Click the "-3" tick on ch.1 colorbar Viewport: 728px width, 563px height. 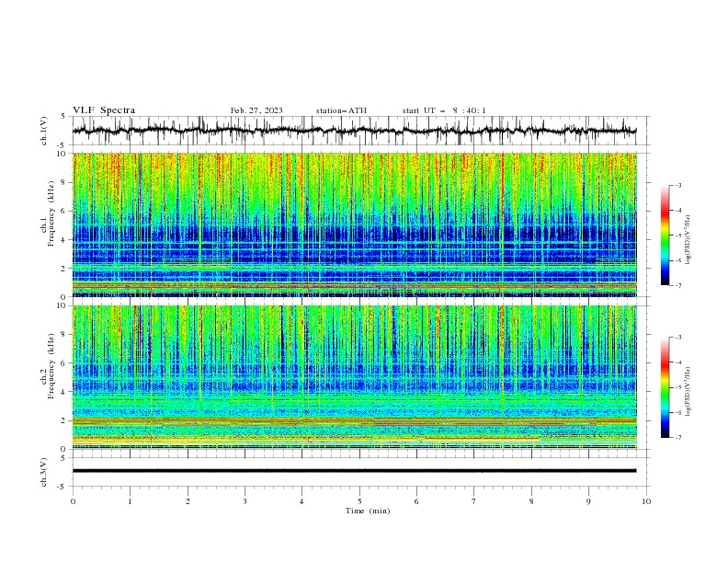coord(678,185)
